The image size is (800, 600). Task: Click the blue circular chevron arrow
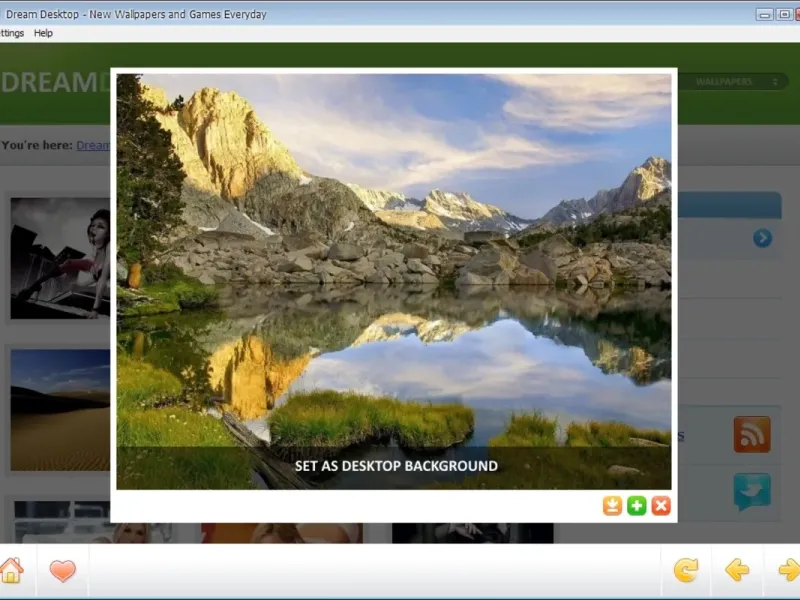(x=762, y=238)
